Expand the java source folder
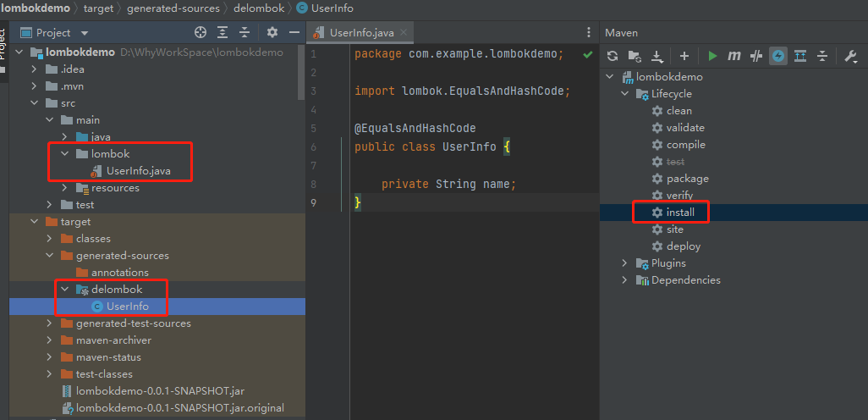 point(64,137)
